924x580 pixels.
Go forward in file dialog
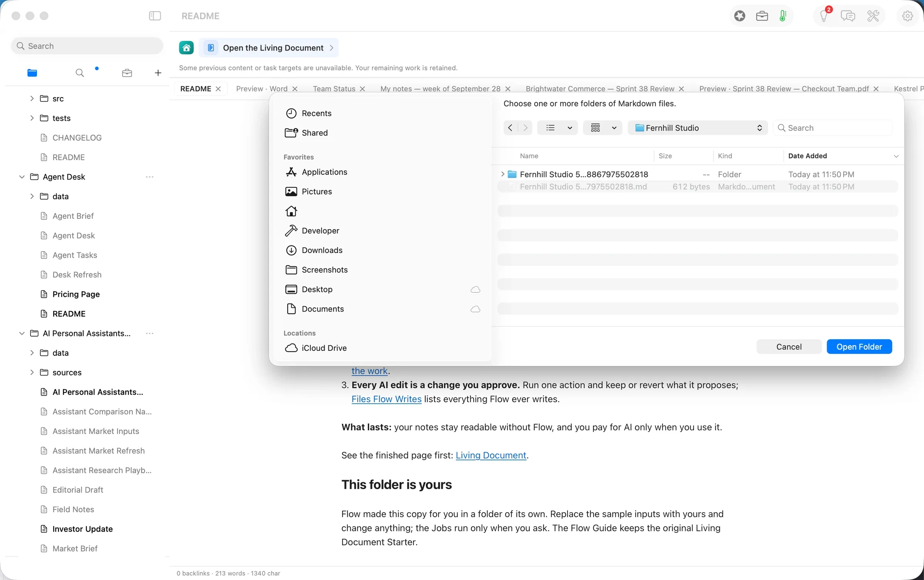click(525, 128)
